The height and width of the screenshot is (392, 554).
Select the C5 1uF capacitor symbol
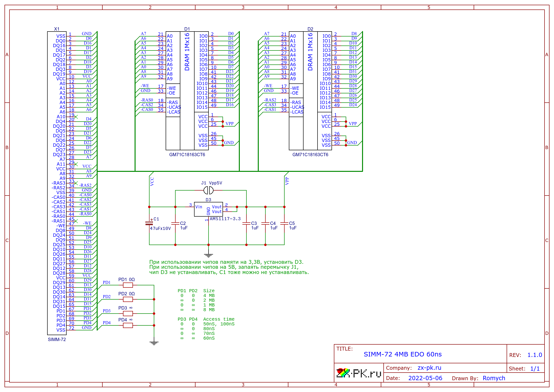click(284, 224)
